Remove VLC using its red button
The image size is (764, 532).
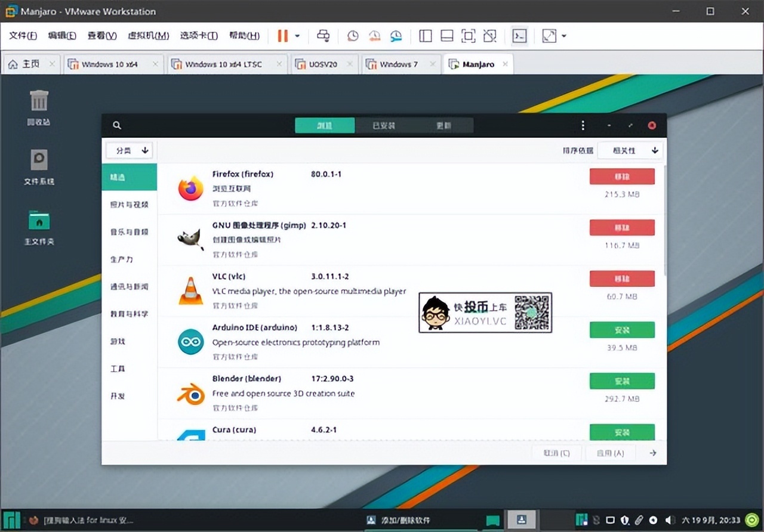point(622,279)
